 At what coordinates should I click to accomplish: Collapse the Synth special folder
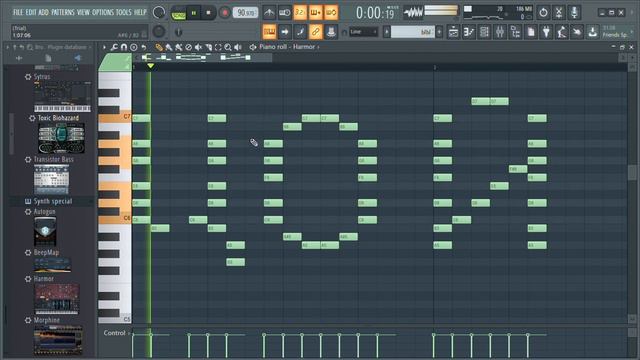(x=52, y=201)
